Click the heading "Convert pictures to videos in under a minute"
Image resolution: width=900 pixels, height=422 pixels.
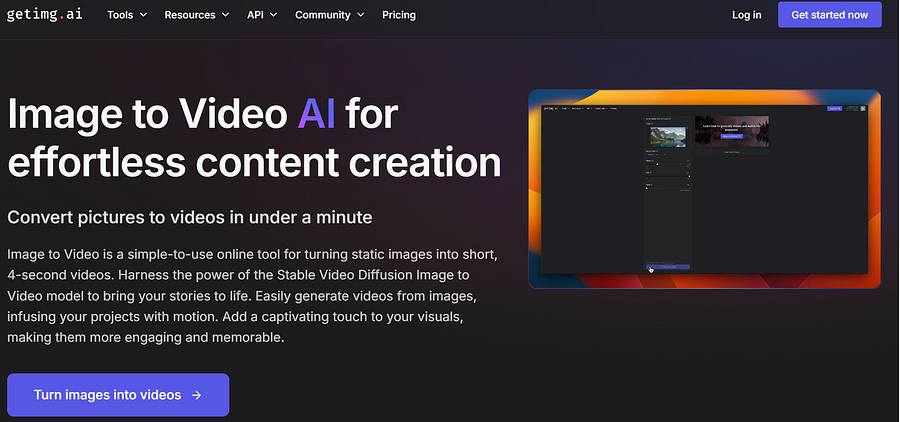point(189,218)
